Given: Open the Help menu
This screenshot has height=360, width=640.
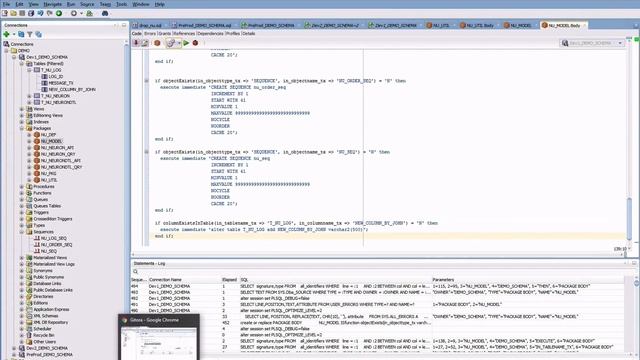Looking at the screenshot, I should [160, 4].
